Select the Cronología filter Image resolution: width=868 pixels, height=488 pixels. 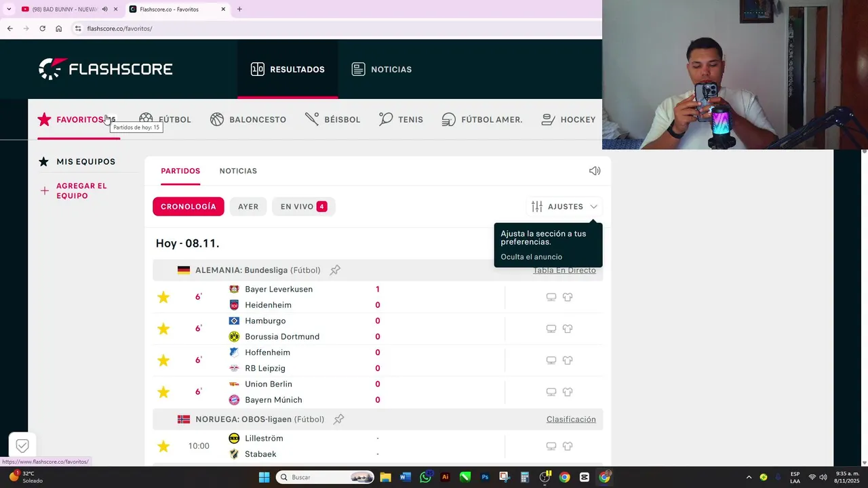(x=189, y=207)
